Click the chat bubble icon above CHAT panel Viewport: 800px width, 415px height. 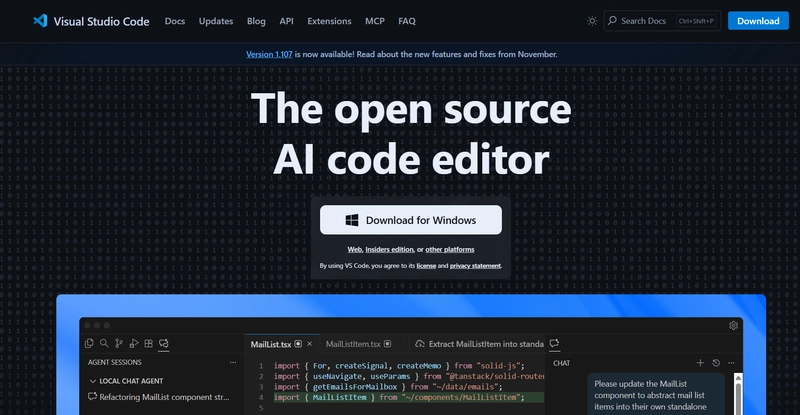pyautogui.click(x=555, y=343)
